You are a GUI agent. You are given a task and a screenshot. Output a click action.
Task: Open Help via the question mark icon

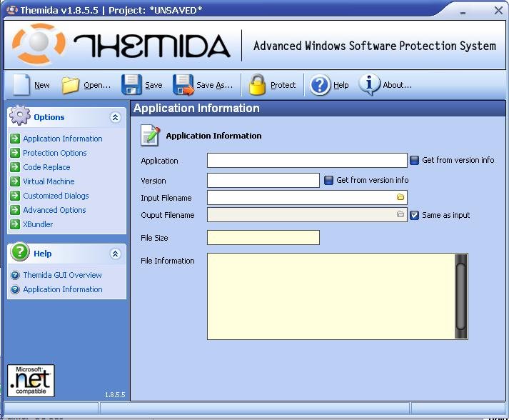(321, 85)
